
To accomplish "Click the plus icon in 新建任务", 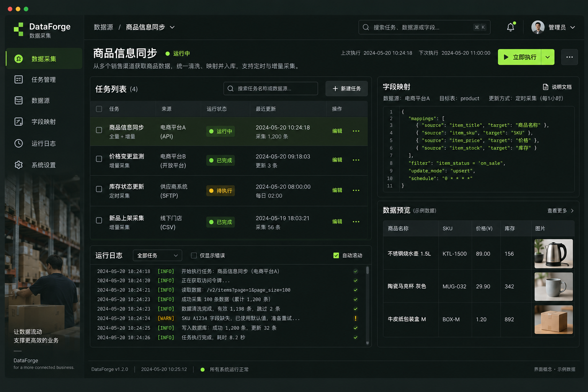I will [x=335, y=88].
